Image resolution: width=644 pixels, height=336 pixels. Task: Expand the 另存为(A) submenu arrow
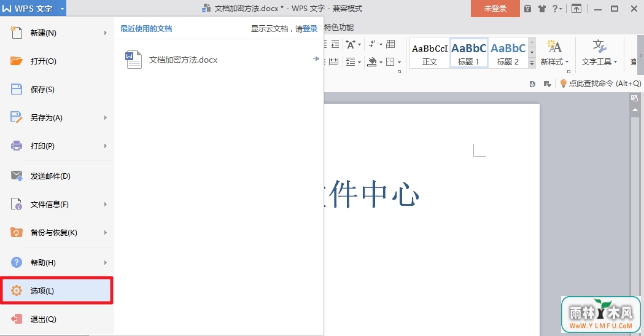click(x=105, y=118)
